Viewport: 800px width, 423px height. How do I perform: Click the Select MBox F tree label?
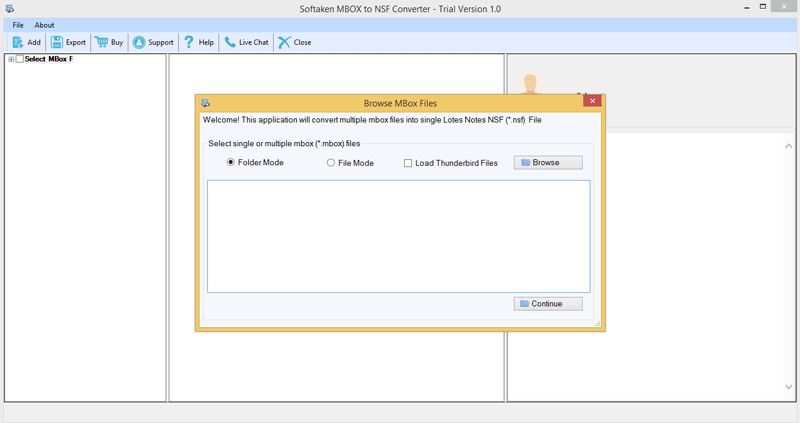coord(49,59)
